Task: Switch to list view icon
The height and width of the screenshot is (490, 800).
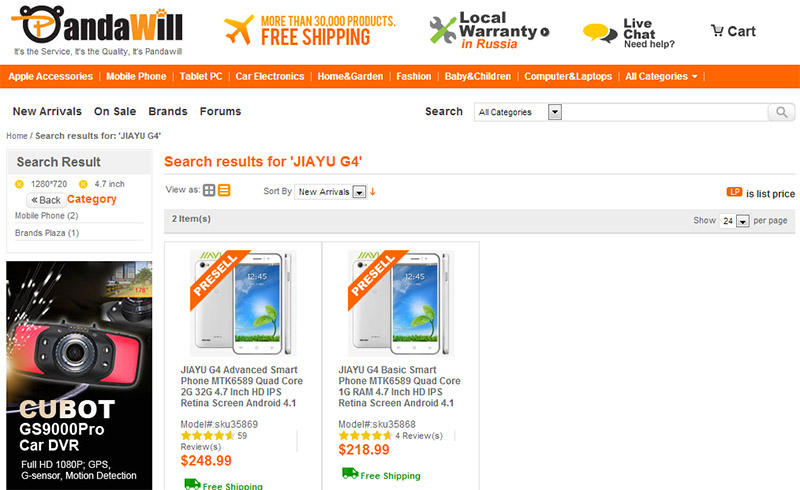Action: (x=224, y=190)
